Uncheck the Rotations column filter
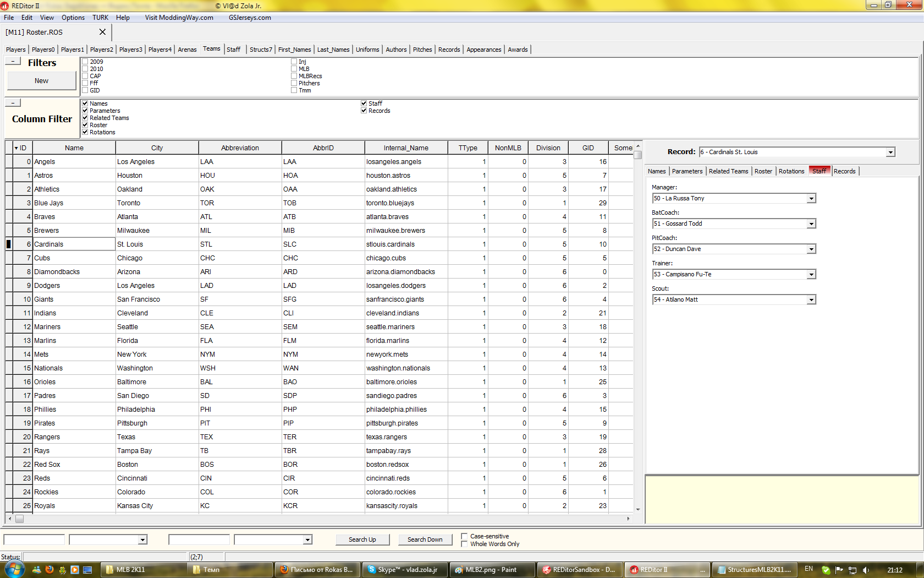 (85, 132)
